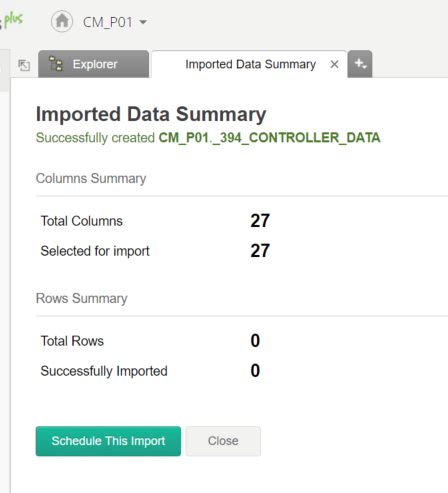Screen dimensions: 448x493
Task: Click the Selected for import value 27
Action: tap(260, 251)
